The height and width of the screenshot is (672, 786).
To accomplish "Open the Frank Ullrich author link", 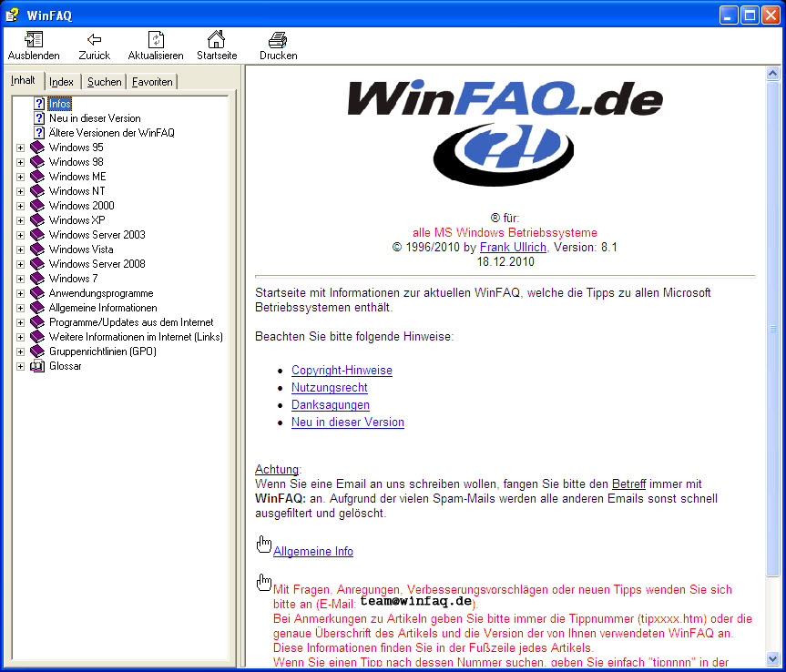I will 513,247.
